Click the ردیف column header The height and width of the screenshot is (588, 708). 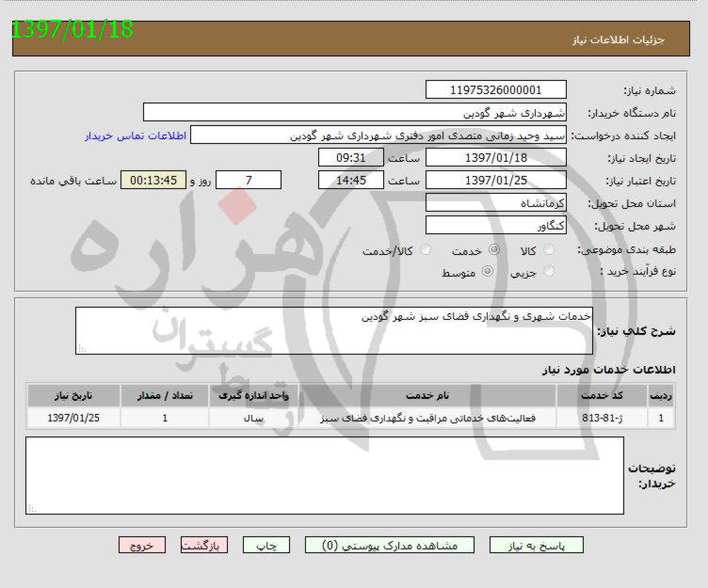[661, 396]
